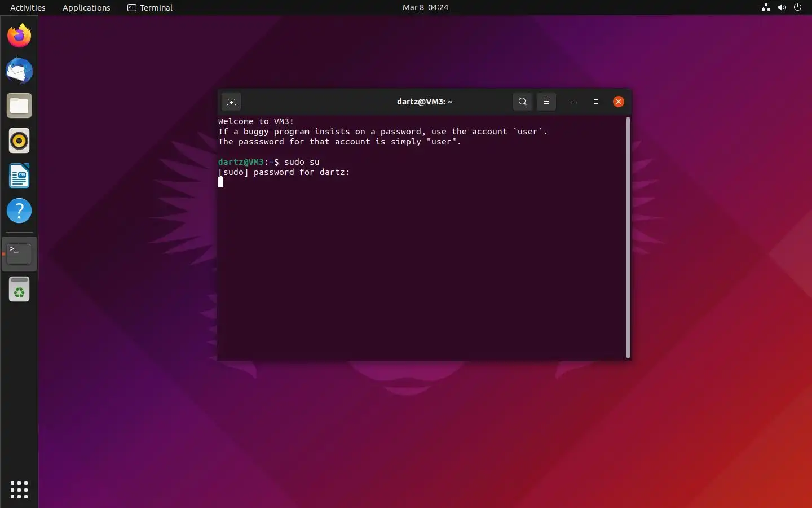812x508 pixels.
Task: Open Firefox from the dock
Action: [19, 36]
